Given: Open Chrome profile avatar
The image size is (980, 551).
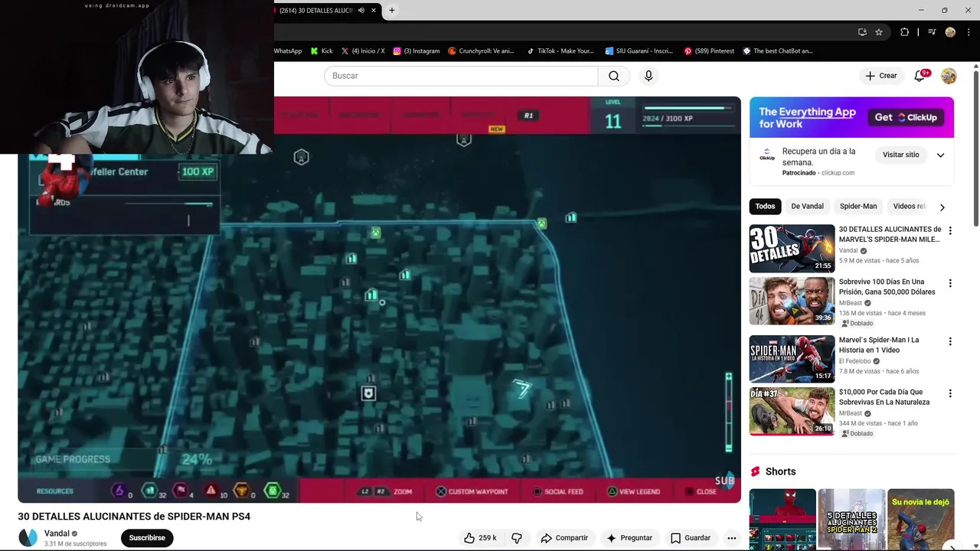Looking at the screenshot, I should pyautogui.click(x=950, y=32).
